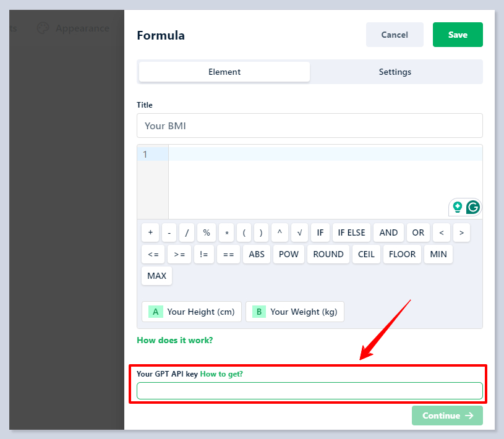Insert the percent operator
The height and width of the screenshot is (439, 504).
[x=207, y=232]
